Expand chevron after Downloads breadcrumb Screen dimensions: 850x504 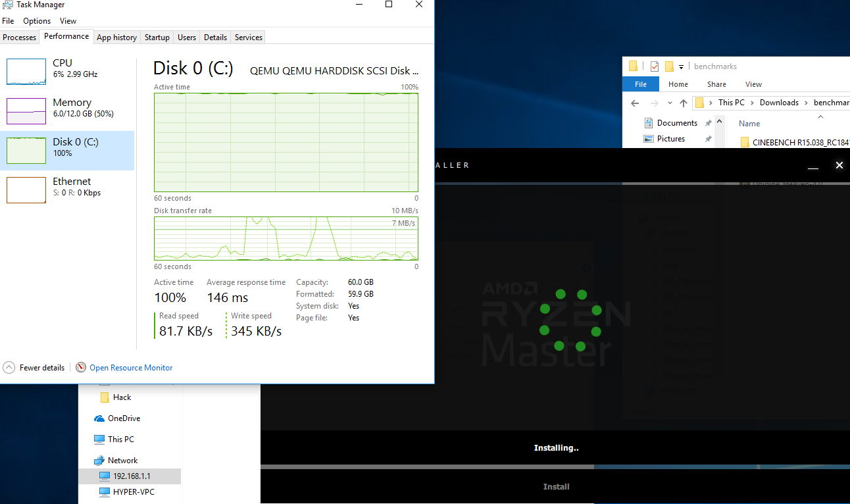[806, 103]
